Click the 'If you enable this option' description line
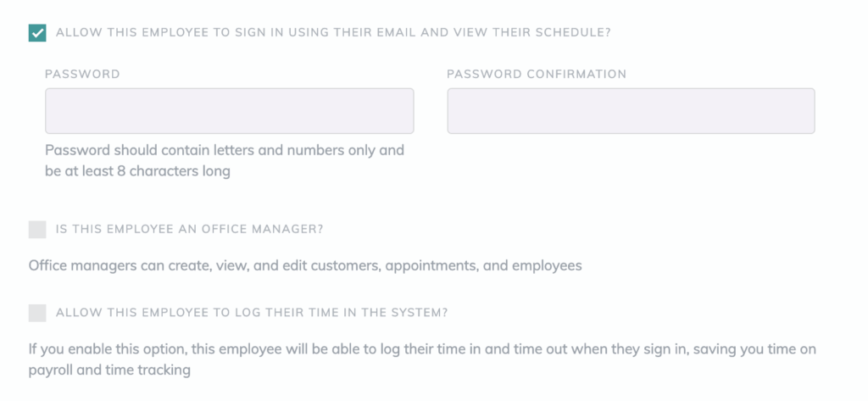Viewport: 868px width, 401px height. (422, 349)
